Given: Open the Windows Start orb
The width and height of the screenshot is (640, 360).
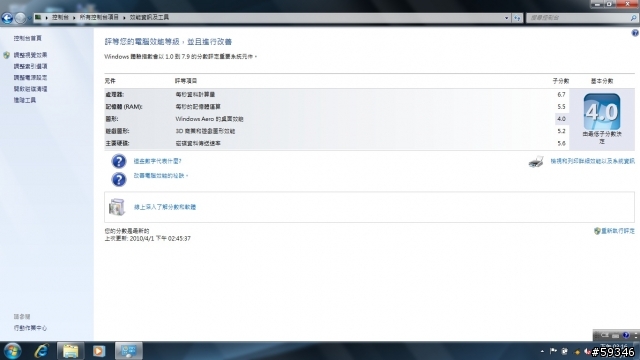Looking at the screenshot, I should (x=12, y=351).
